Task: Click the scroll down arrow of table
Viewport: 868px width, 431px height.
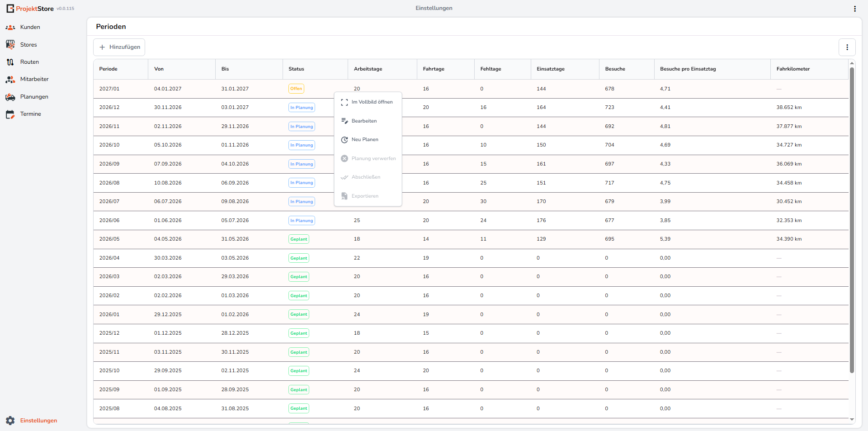Action: coord(852,420)
